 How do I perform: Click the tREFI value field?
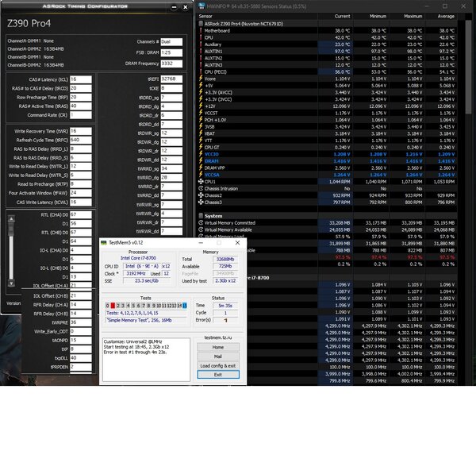tap(171, 79)
